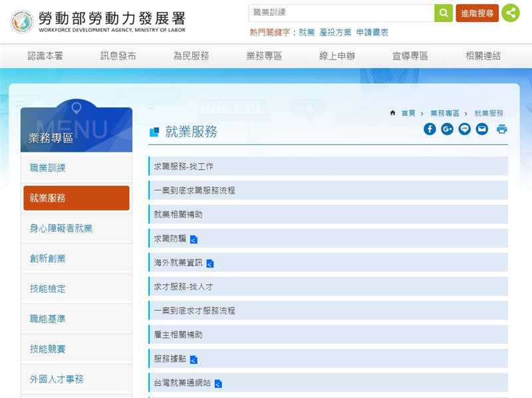Open 海外就業資訊 list row
Viewport: 532px width, 398px height.
pos(328,262)
